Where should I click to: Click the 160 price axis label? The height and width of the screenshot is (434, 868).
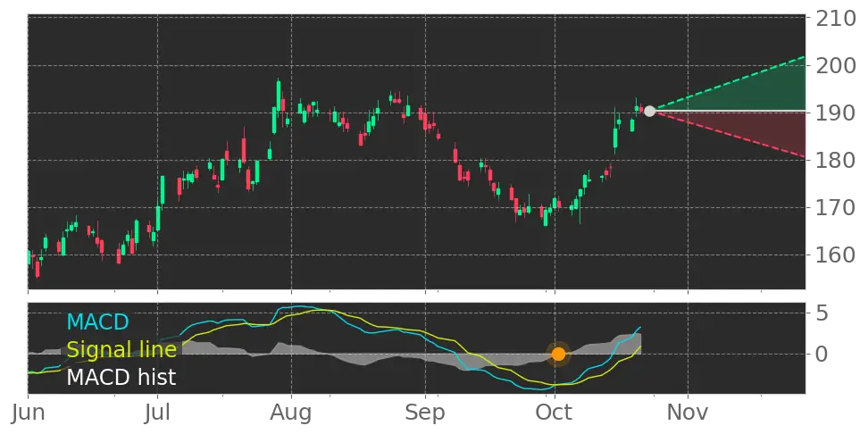pyautogui.click(x=836, y=255)
